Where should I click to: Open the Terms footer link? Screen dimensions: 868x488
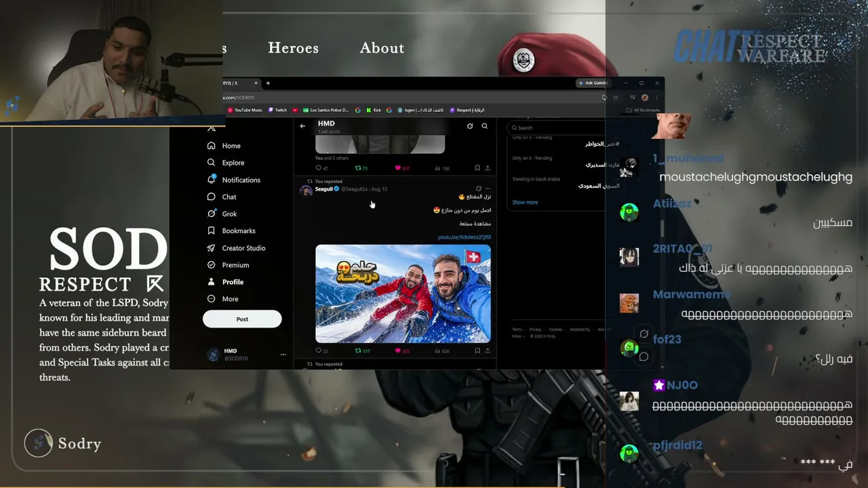click(517, 329)
